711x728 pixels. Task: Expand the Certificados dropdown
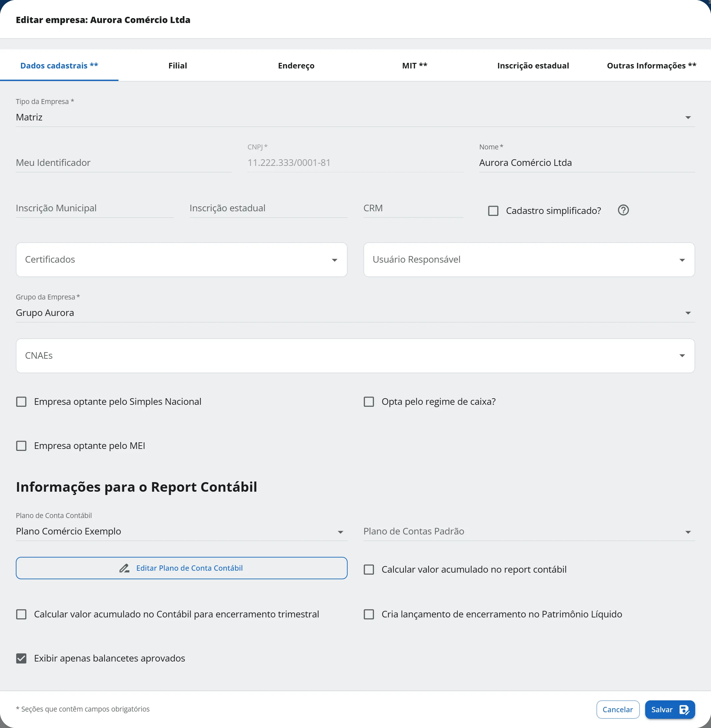[181, 260]
